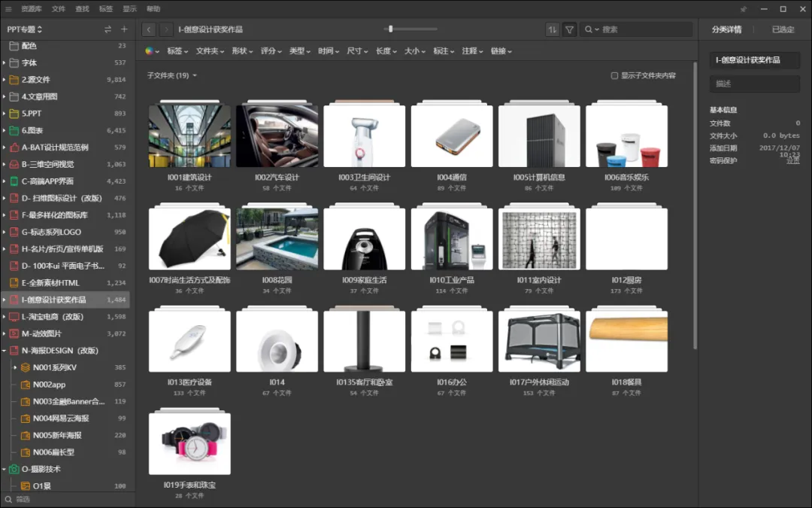Add new folder with plus icon
The height and width of the screenshot is (508, 812).
(124, 29)
